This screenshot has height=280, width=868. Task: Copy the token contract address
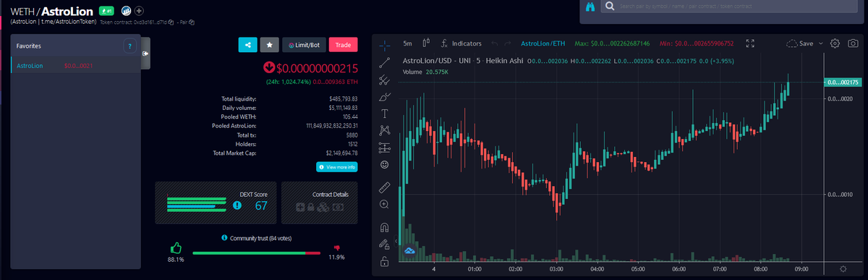click(x=170, y=23)
